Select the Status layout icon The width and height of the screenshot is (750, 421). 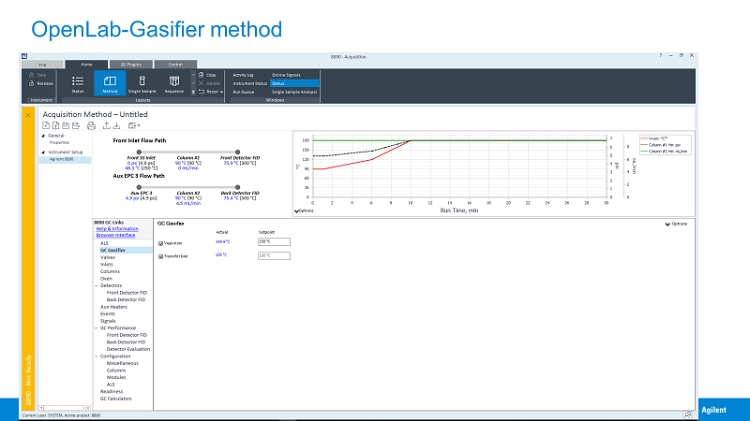coord(78,84)
